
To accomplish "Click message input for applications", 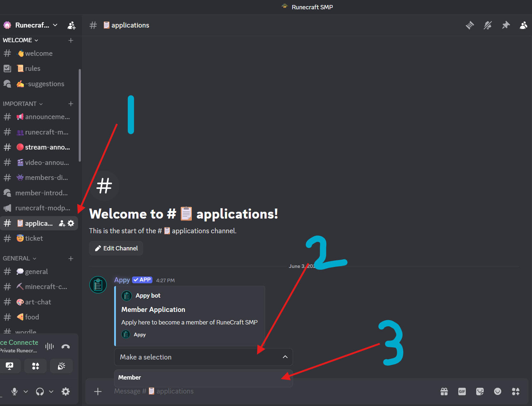I will point(272,391).
